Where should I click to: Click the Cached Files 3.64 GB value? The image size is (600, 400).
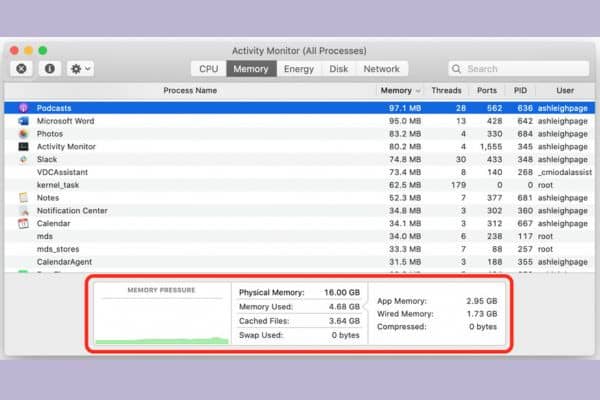pos(344,321)
